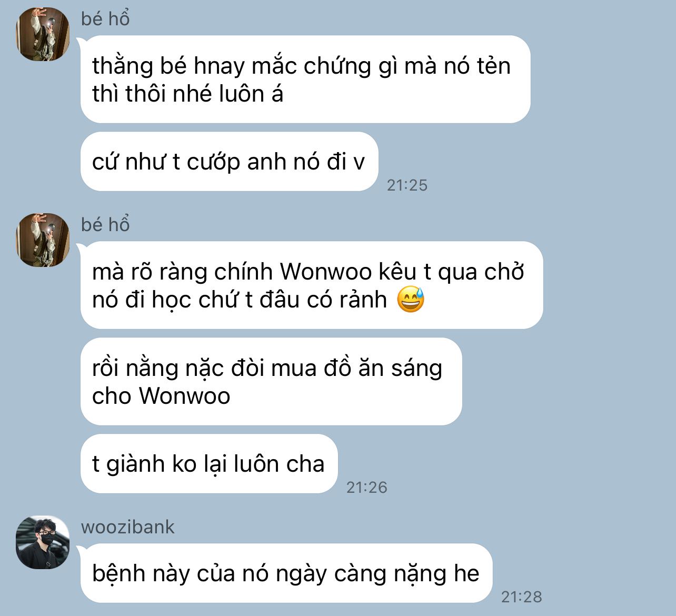Select the 't giành ko lại luôn cha' bubble
The height and width of the screenshot is (616, 676).
click(209, 464)
